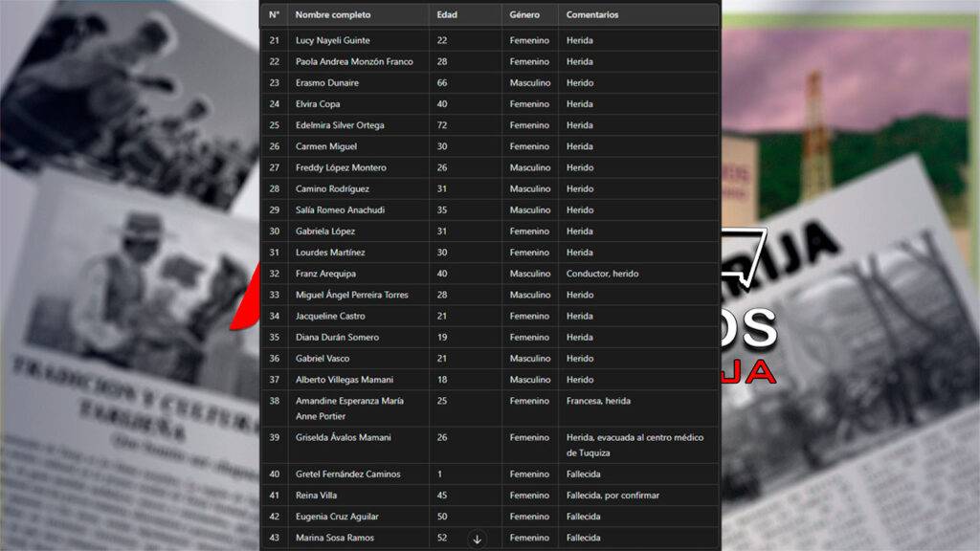Screen dimensions: 980x551
Task: Click the name 'Erasmo Dunaire'
Action: [327, 83]
